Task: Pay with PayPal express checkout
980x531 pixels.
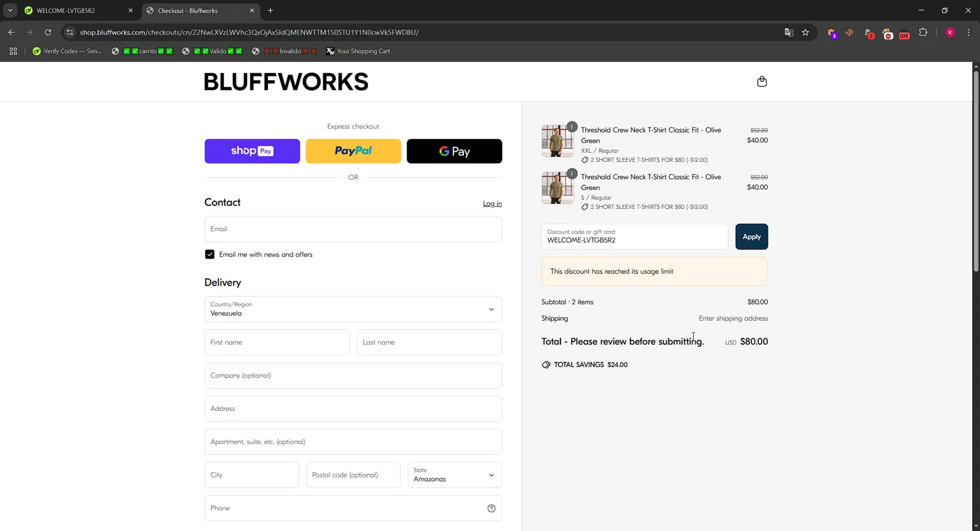Action: (353, 151)
